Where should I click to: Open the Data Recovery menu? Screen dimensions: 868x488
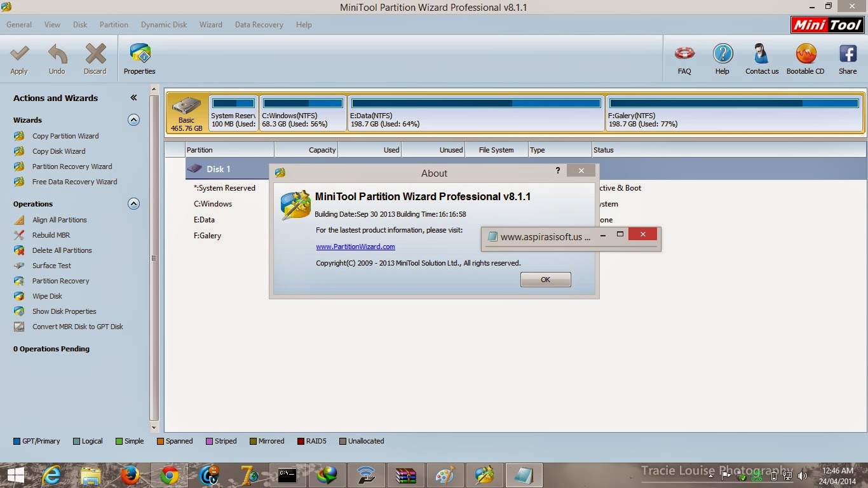tap(259, 25)
